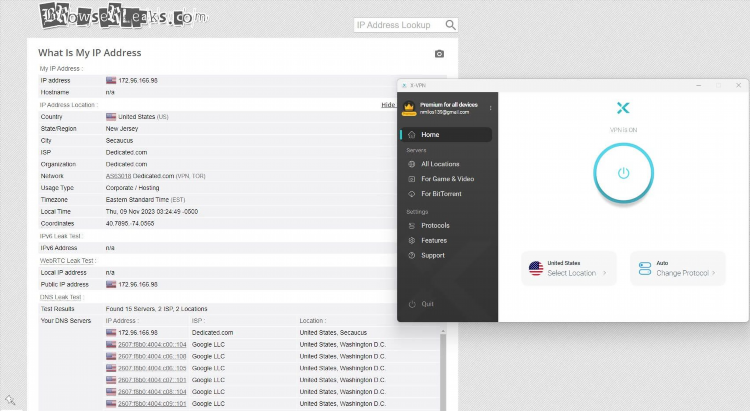750x411 pixels.
Task: Open the AS63018 network link
Action: point(118,176)
